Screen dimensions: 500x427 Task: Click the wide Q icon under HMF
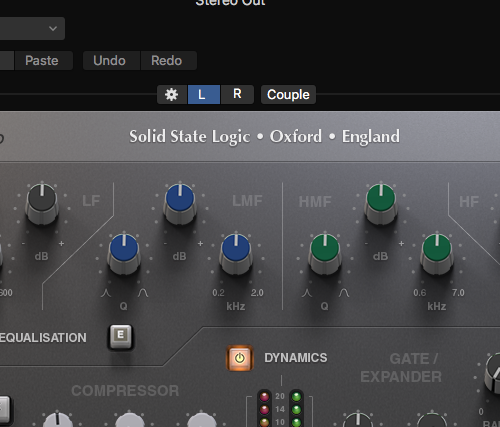(344, 293)
